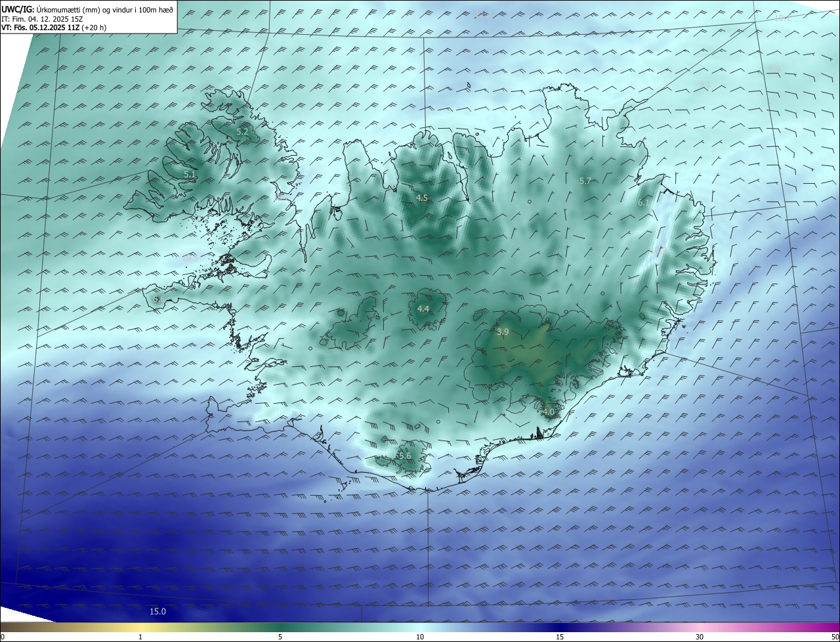Pick the yellow colorbar segment above 1
This screenshot has height=642, width=840.
pyautogui.click(x=140, y=627)
